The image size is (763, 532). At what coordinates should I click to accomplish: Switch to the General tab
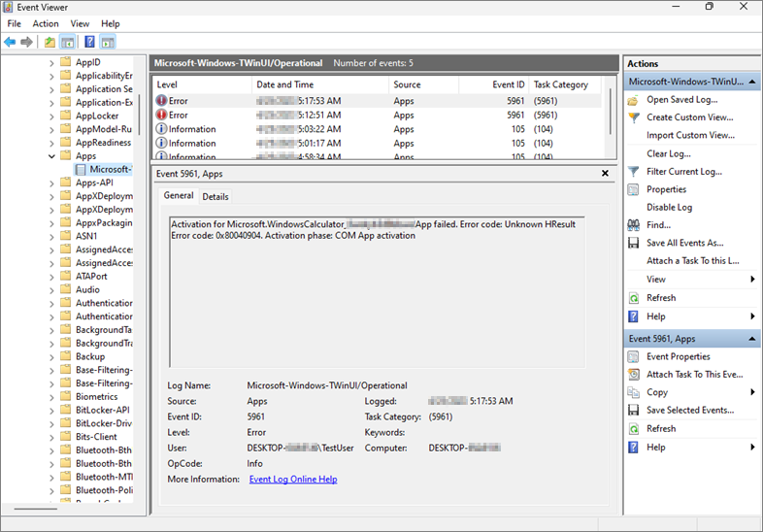[x=179, y=195]
